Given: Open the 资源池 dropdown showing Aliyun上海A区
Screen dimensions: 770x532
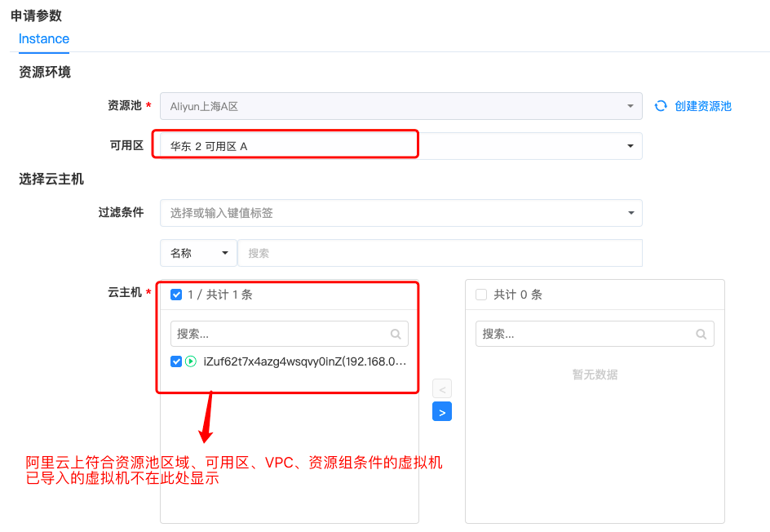Looking at the screenshot, I should [400, 105].
